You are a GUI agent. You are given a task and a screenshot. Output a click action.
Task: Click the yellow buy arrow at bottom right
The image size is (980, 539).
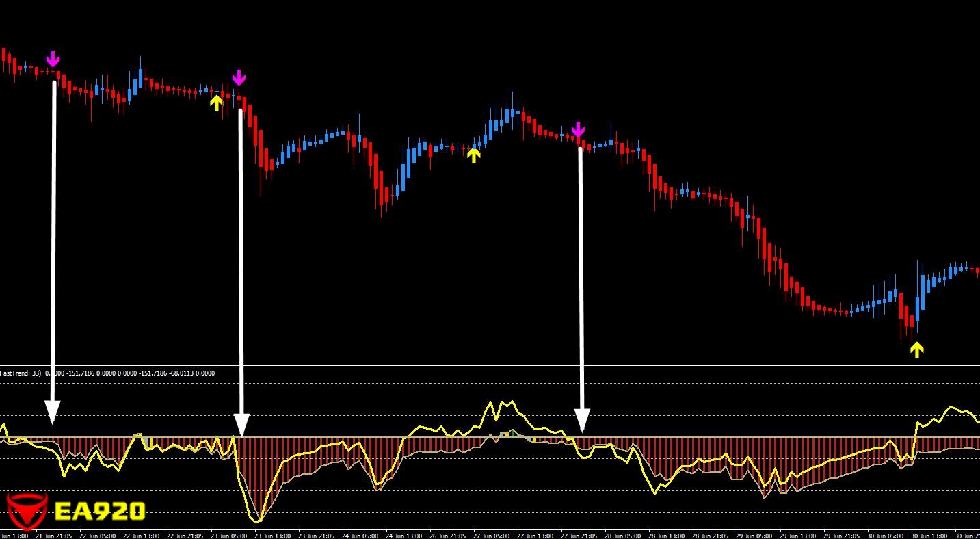(x=916, y=350)
